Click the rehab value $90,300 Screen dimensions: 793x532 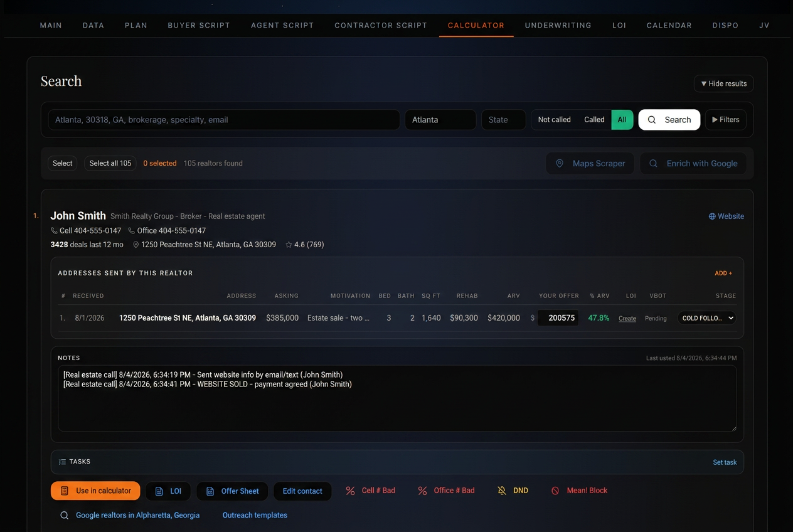[464, 318]
